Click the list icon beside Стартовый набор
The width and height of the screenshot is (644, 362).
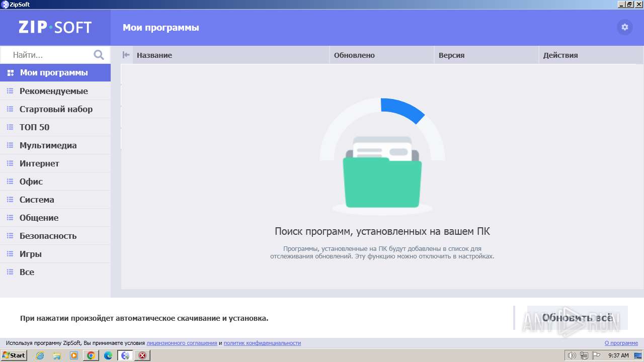pos(10,109)
